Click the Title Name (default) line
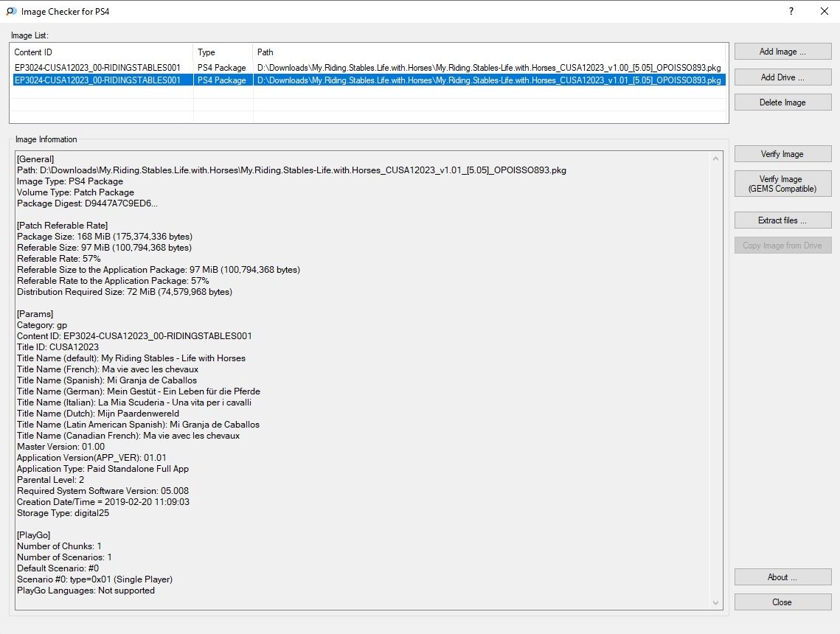 [131, 358]
